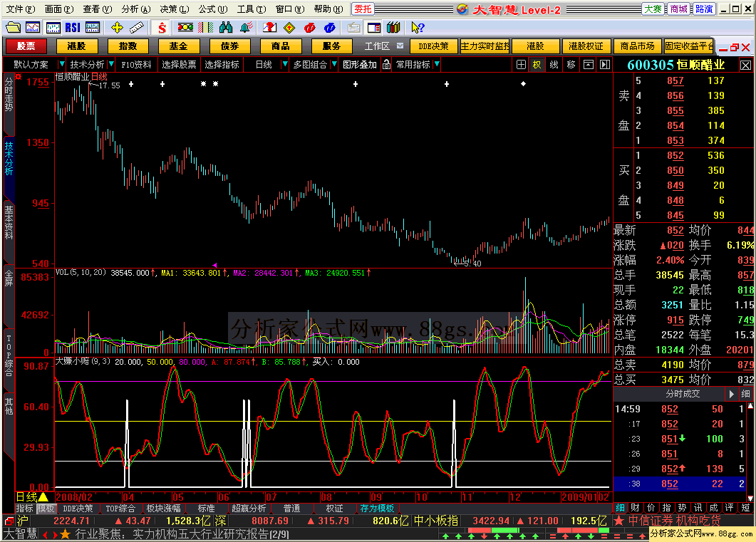Toggle the 细 detail button
Screen dimensions: 756x542
point(745,394)
